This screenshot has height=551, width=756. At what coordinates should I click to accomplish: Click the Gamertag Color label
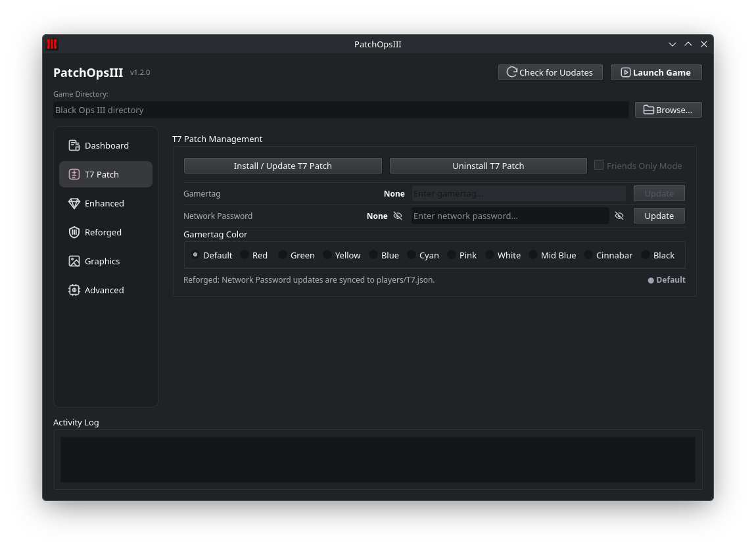tap(215, 234)
